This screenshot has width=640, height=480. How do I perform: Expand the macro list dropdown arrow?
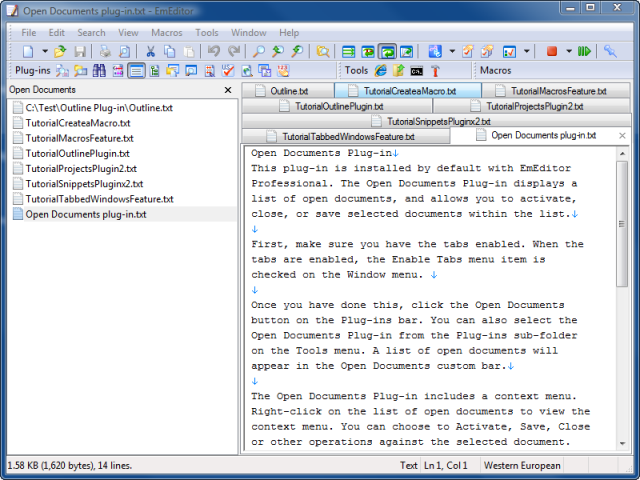pyautogui.click(x=569, y=51)
